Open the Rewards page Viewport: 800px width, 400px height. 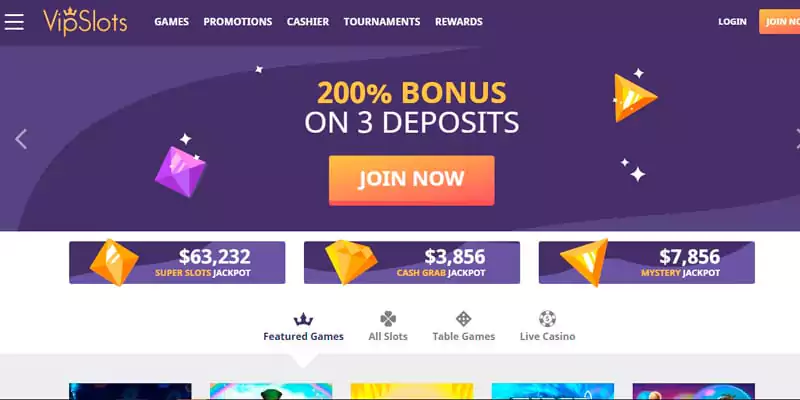[459, 22]
